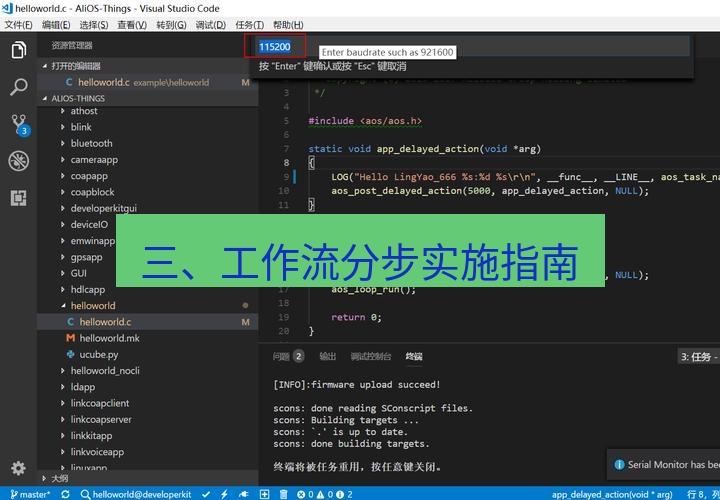Click '[INFO]:firmware upload succeed!' terminal line

(x=357, y=385)
